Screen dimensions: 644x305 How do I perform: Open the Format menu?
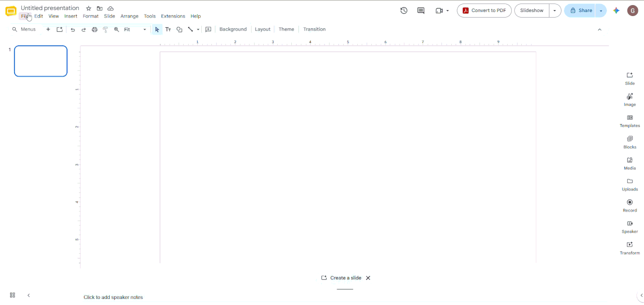91,16
